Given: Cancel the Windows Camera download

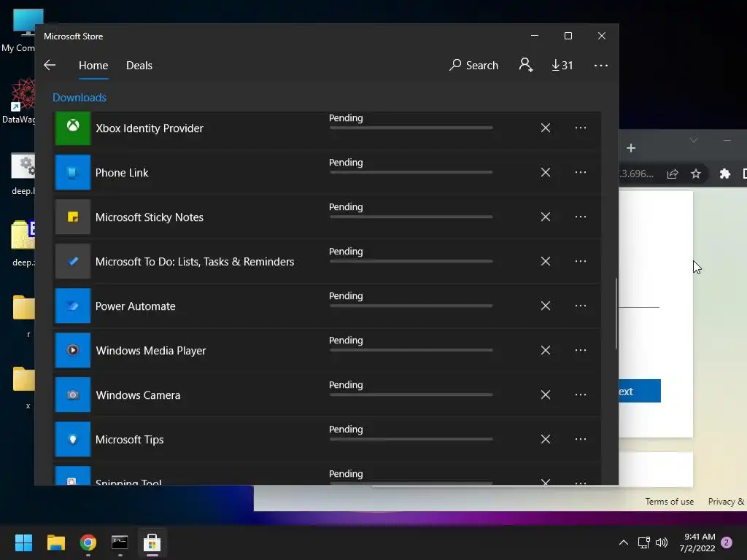Looking at the screenshot, I should (x=546, y=394).
